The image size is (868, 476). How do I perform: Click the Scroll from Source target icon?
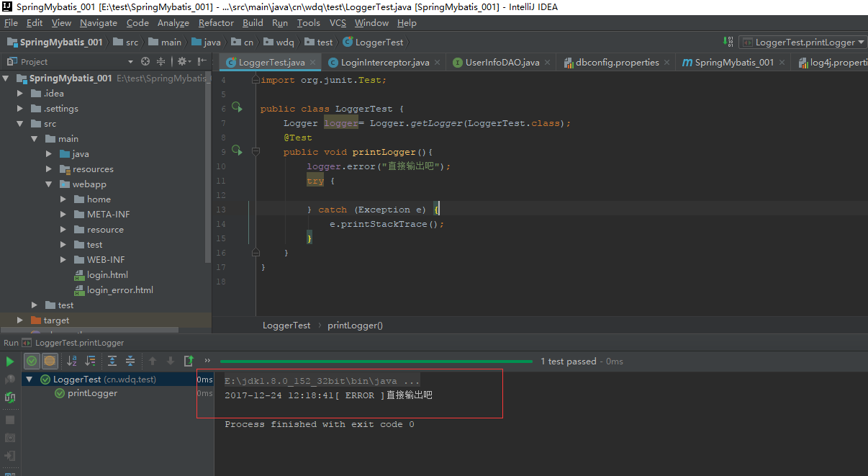click(145, 62)
